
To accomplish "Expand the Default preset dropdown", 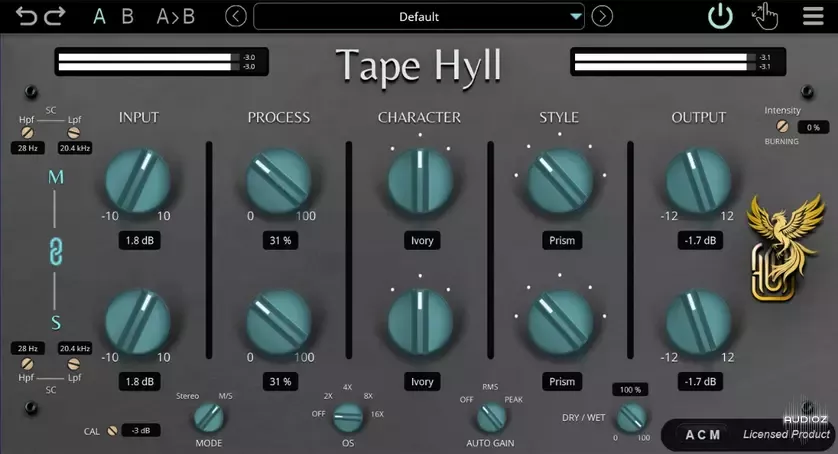I will 574,16.
